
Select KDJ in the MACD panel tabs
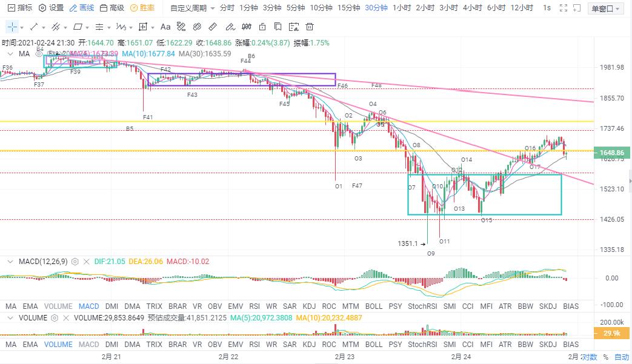tap(310, 306)
